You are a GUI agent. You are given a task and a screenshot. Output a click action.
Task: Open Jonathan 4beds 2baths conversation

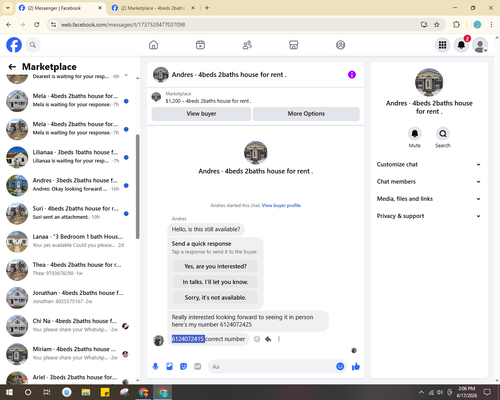coord(68,298)
